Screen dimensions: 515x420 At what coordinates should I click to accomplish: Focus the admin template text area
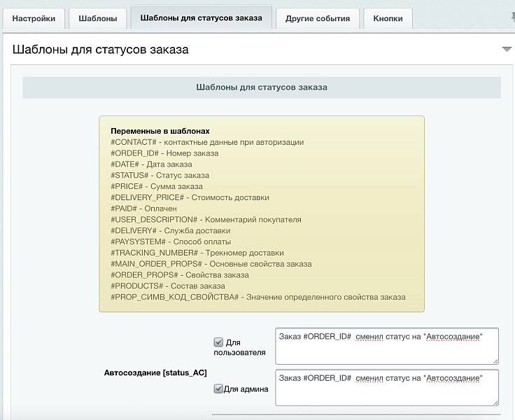pos(387,387)
